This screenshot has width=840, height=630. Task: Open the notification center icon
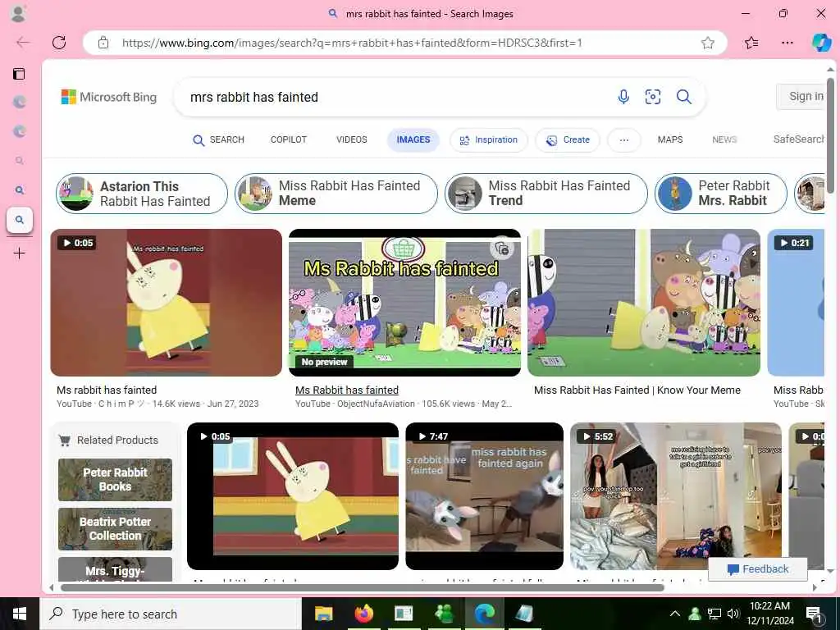(814, 614)
